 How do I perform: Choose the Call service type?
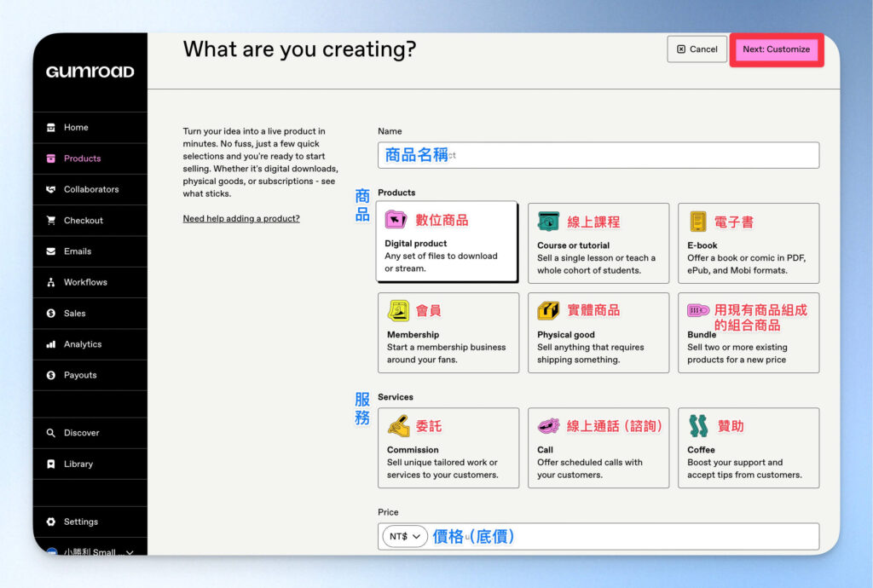click(598, 447)
